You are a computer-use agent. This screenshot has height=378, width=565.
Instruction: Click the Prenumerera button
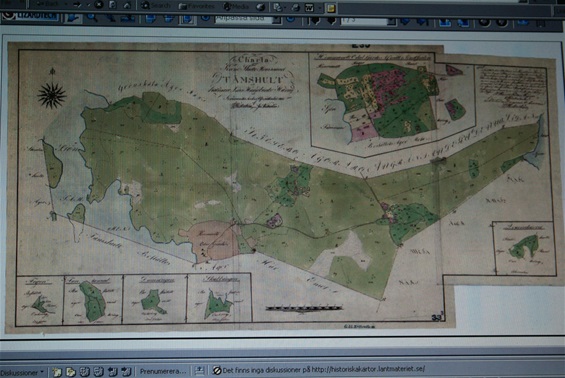pyautogui.click(x=163, y=371)
